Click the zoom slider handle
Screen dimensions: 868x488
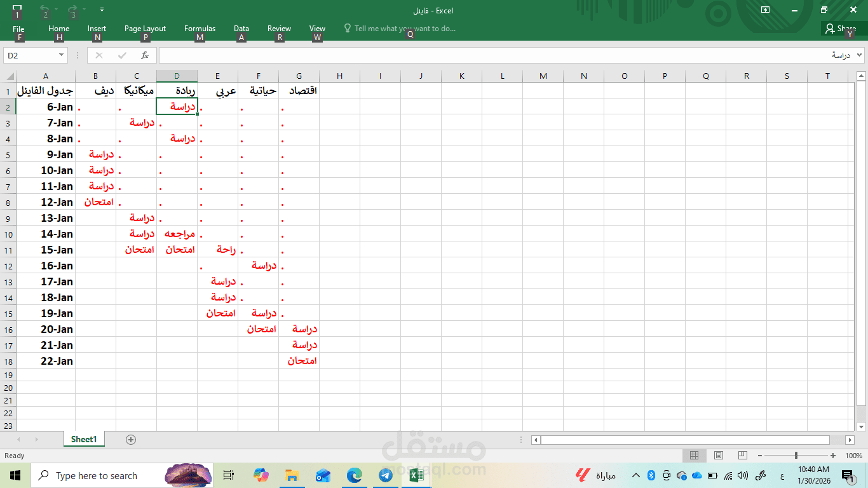(796, 456)
